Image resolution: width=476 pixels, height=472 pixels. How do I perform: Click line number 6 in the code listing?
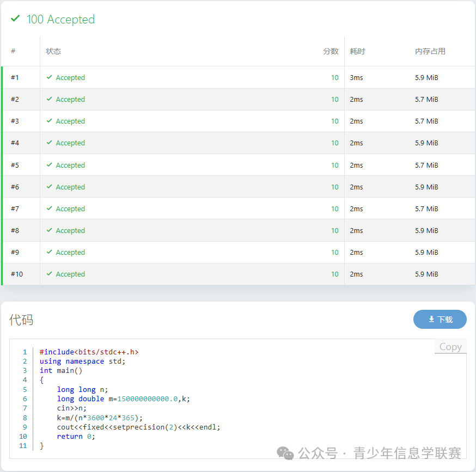tap(25, 399)
